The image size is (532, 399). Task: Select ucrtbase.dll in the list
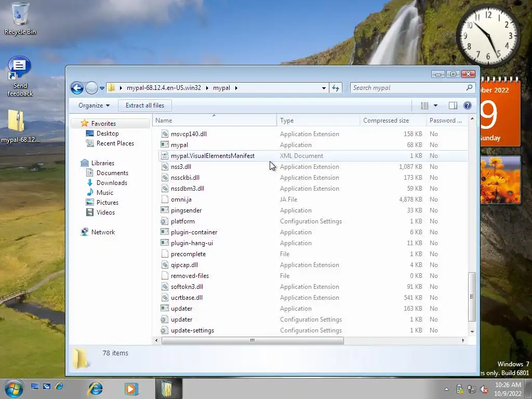(x=187, y=298)
